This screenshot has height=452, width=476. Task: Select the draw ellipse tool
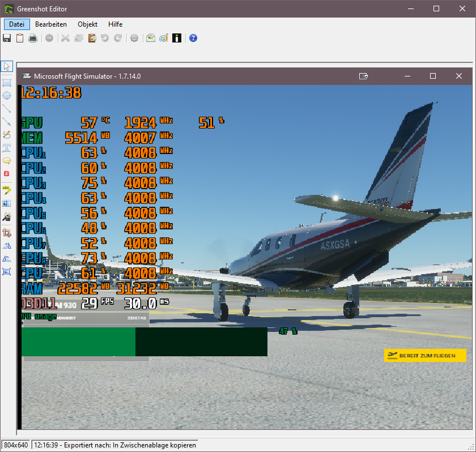7,96
